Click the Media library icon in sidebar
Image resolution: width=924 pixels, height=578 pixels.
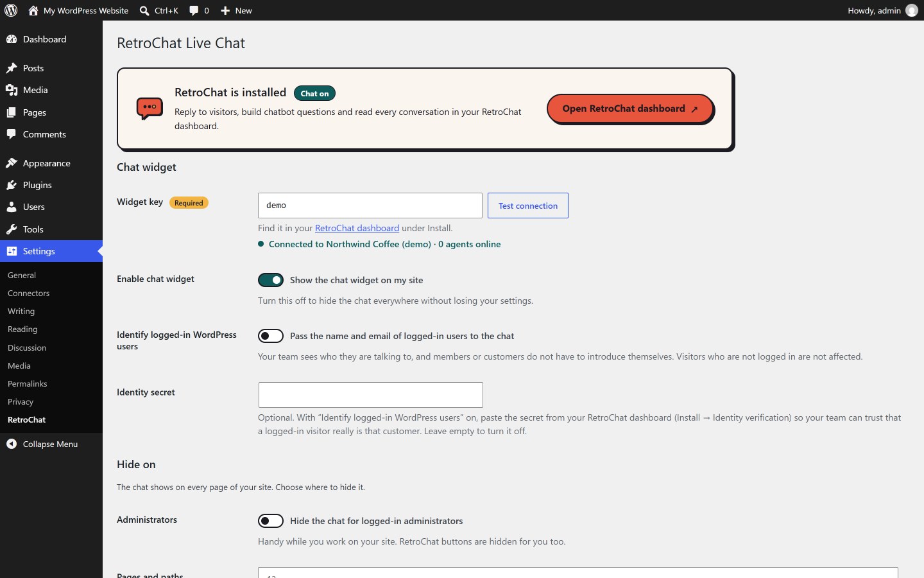coord(12,90)
